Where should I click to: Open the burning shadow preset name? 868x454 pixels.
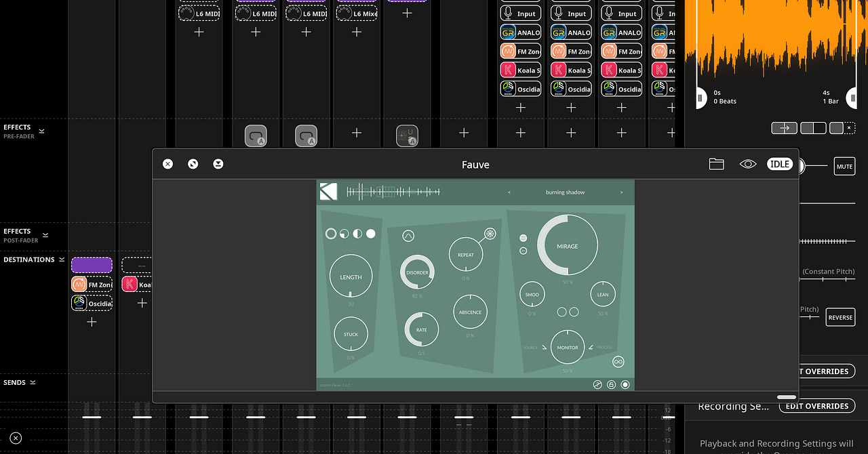[565, 192]
